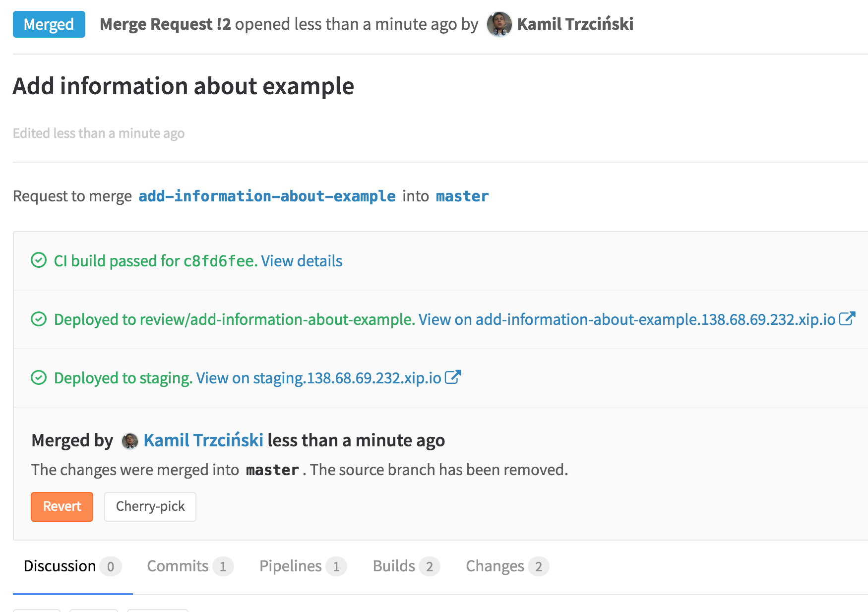Click the CI build passed status icon
The height and width of the screenshot is (612, 868).
click(39, 260)
